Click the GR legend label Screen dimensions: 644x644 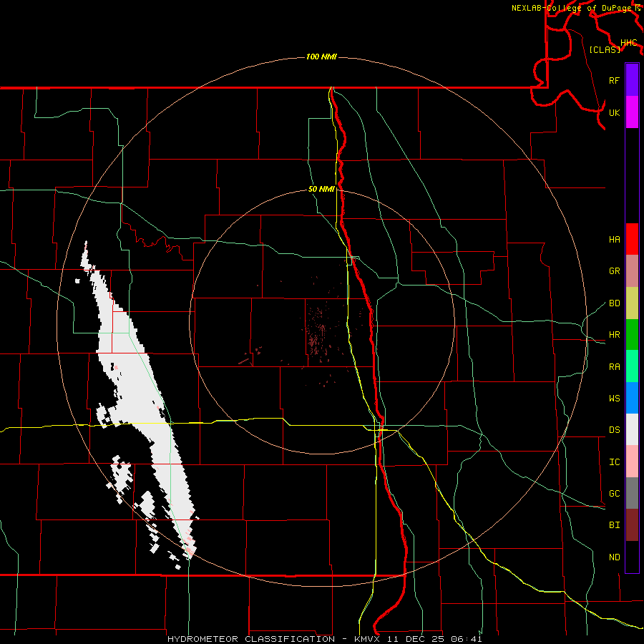click(x=614, y=271)
